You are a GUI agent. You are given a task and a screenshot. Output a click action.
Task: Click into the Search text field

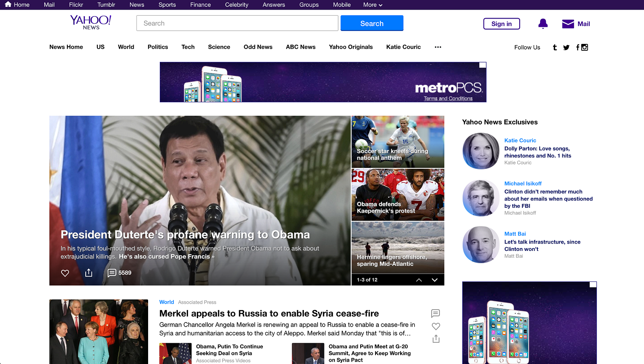(x=237, y=23)
